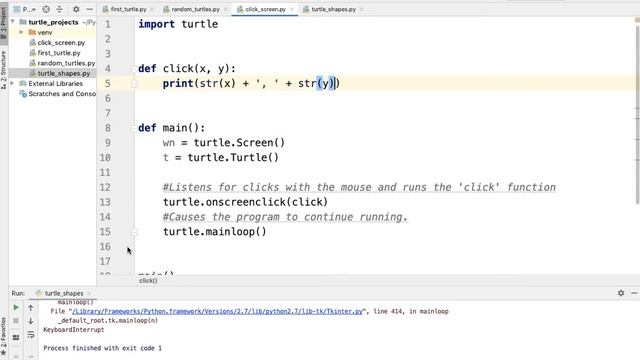This screenshot has width=640, height=360.
Task: Click 'def main():' line in editor
Action: click(x=171, y=128)
